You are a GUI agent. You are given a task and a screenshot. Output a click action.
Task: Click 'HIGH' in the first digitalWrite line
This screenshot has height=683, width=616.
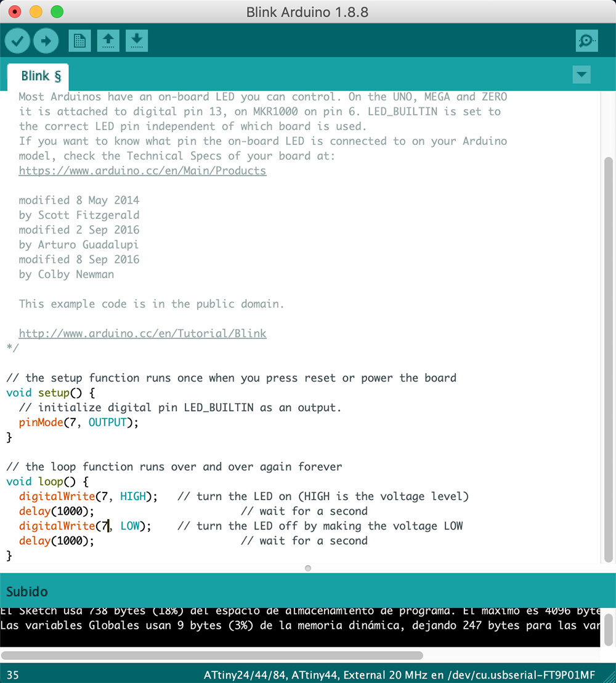(133, 497)
